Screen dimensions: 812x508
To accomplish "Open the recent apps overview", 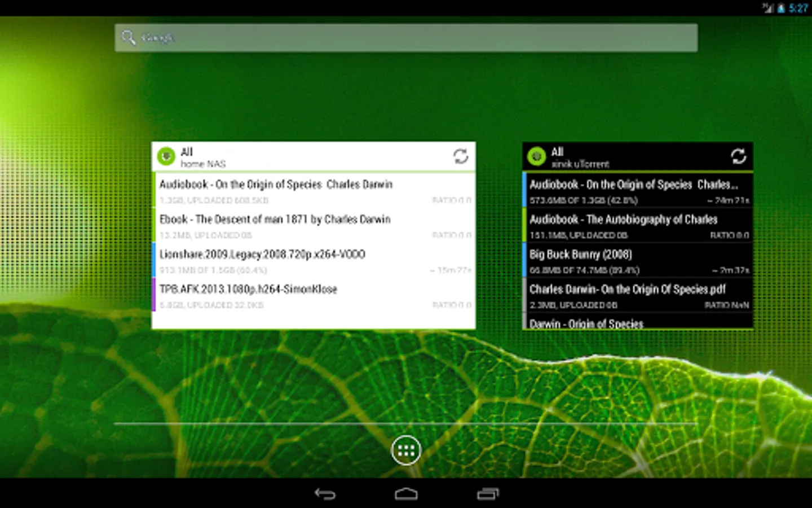I will pos(488,494).
